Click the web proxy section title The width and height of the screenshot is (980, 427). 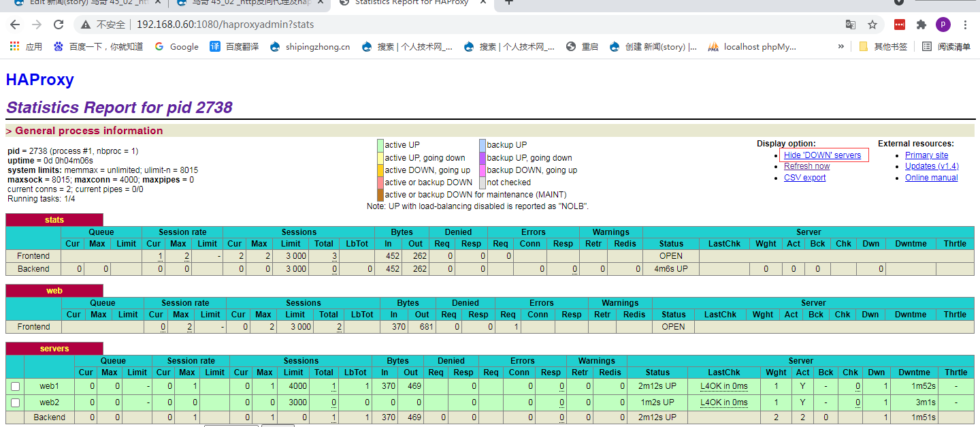[x=54, y=291]
